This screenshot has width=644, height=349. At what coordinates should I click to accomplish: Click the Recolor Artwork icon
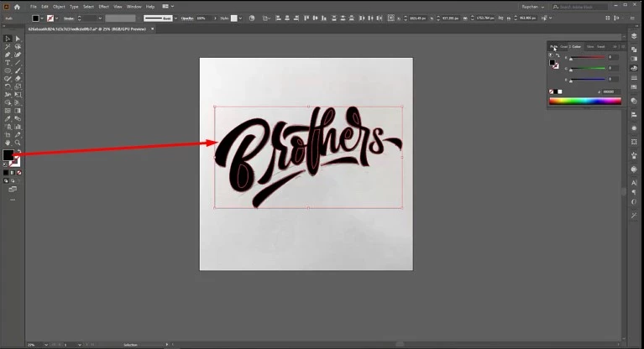coord(252,18)
